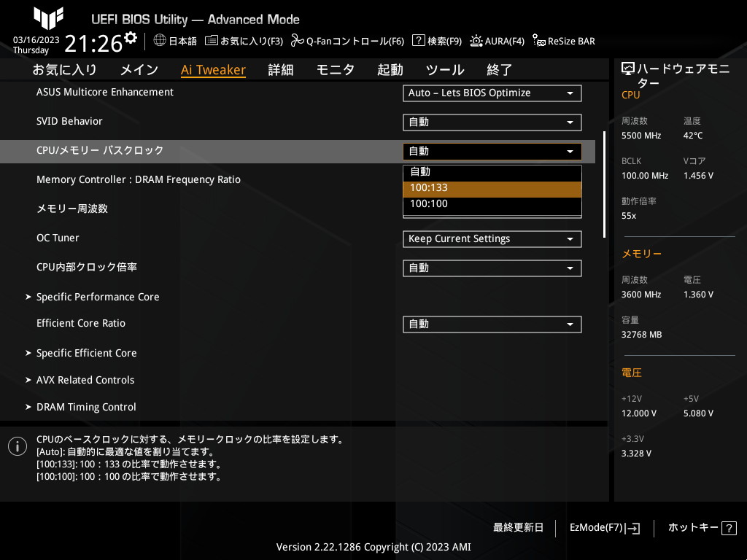This screenshot has width=747, height=560.
Task: Expand Specific Efficient Core submenu
Action: click(86, 354)
